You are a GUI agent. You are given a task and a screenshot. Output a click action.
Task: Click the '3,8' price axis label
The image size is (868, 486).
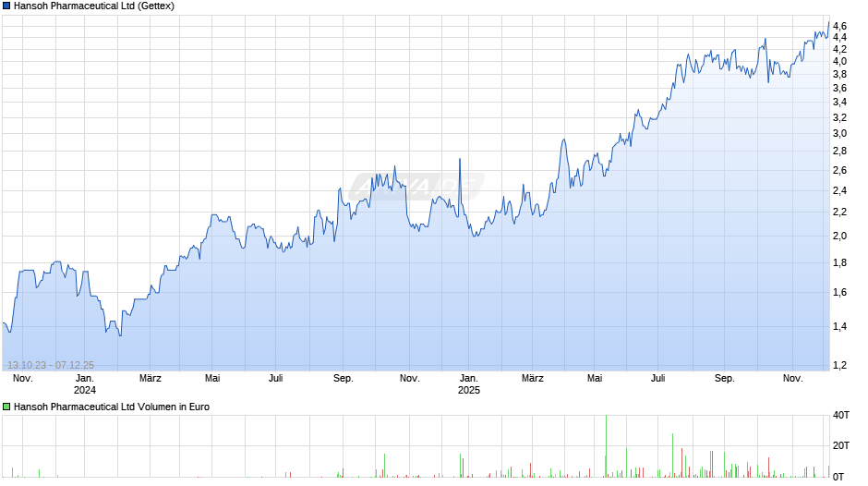point(839,74)
